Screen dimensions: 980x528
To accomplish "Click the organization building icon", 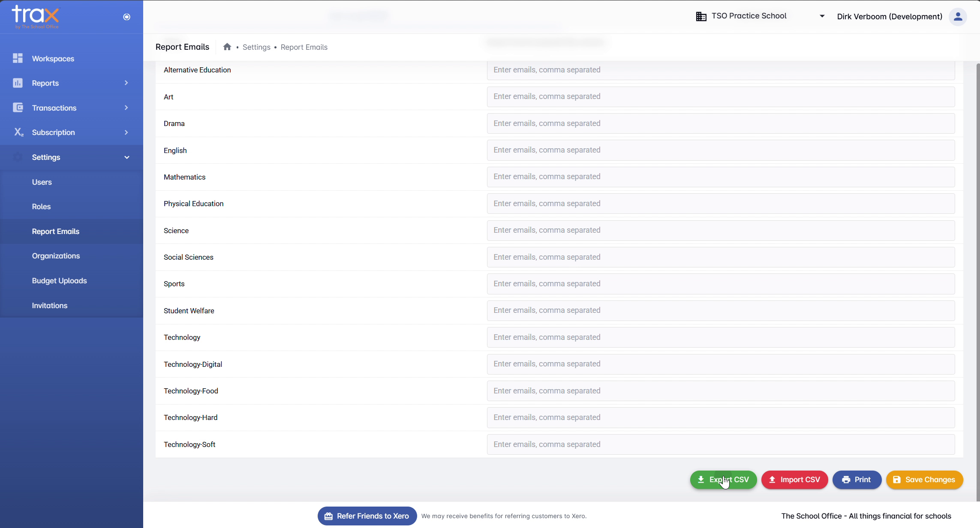I will coord(701,16).
